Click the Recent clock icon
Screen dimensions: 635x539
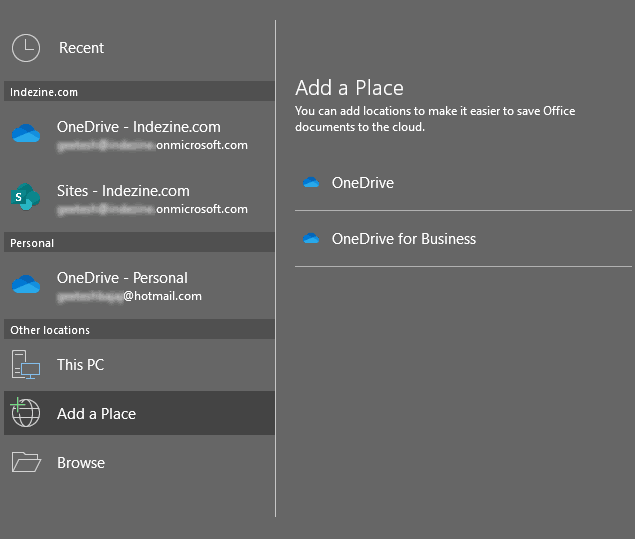25,48
